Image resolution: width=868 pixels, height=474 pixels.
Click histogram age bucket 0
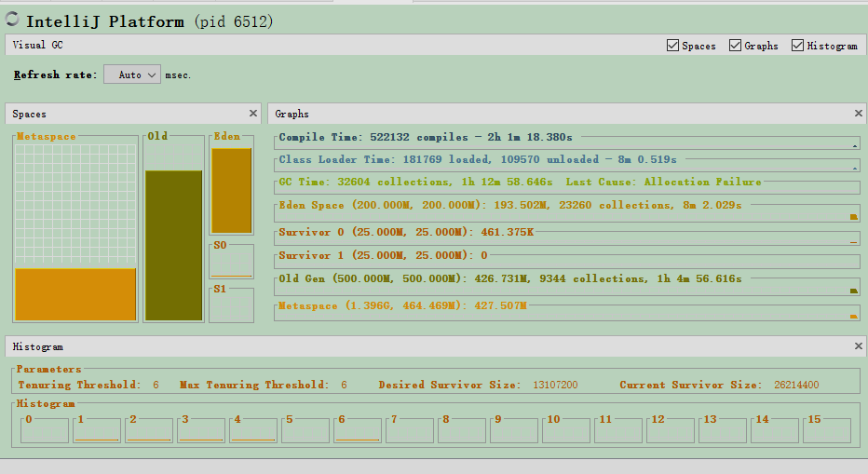coord(45,429)
